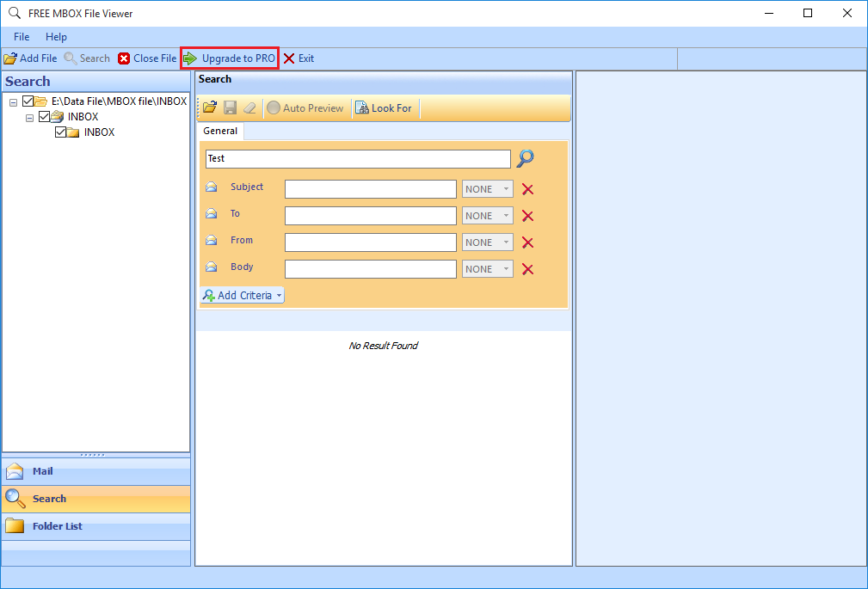Toggle the nested child INBOX checkbox
The height and width of the screenshot is (589, 868).
coord(60,132)
